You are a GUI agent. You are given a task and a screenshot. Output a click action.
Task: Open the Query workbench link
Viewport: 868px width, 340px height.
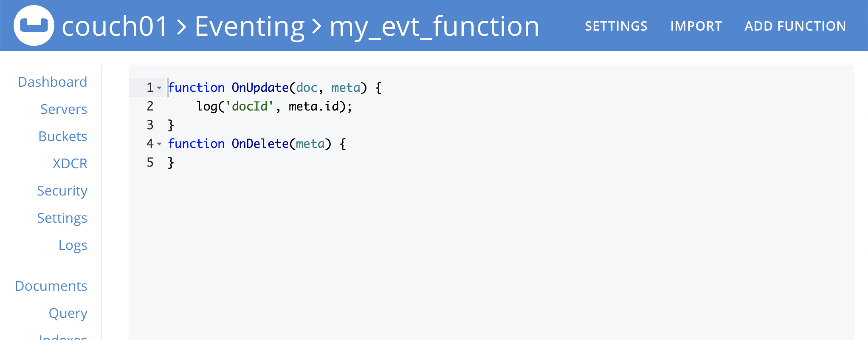(x=68, y=313)
